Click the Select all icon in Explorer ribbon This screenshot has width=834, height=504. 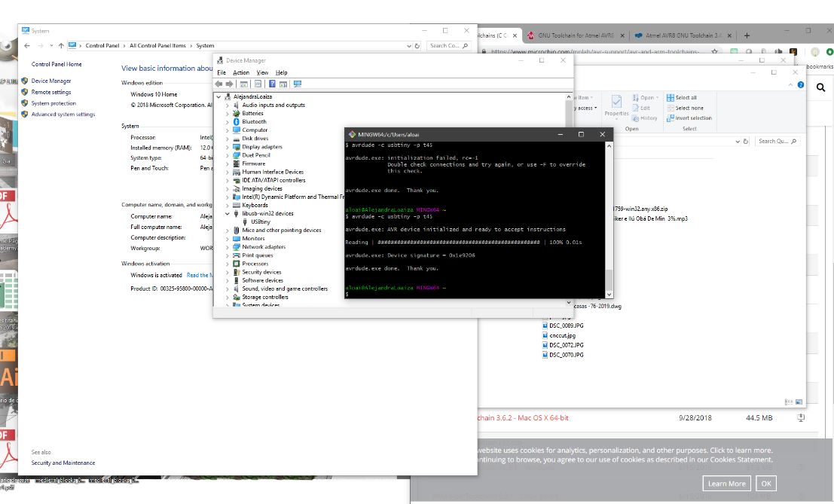[671, 98]
